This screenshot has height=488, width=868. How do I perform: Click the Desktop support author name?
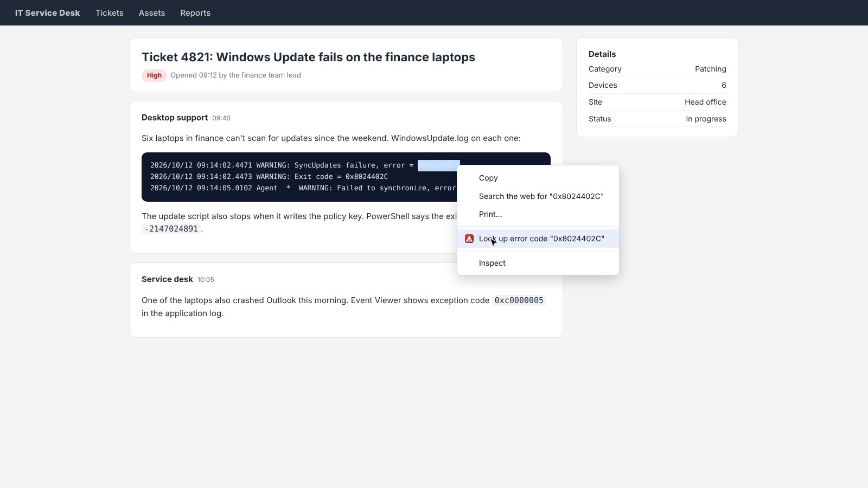(175, 118)
